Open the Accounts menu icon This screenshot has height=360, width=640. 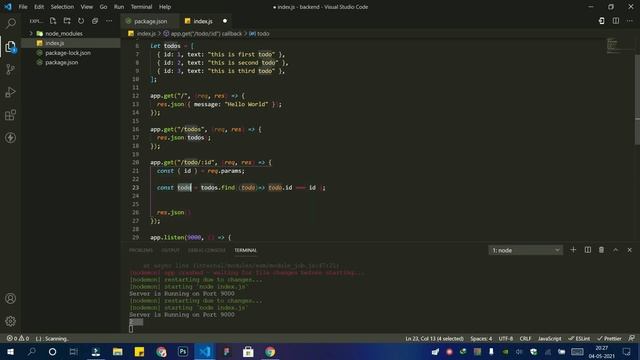pyautogui.click(x=11, y=298)
